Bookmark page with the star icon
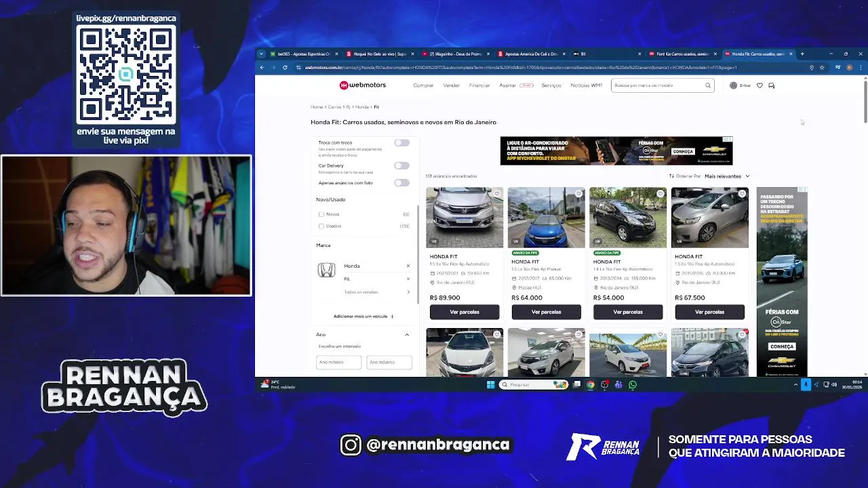Image resolution: width=868 pixels, height=488 pixels. point(822,67)
